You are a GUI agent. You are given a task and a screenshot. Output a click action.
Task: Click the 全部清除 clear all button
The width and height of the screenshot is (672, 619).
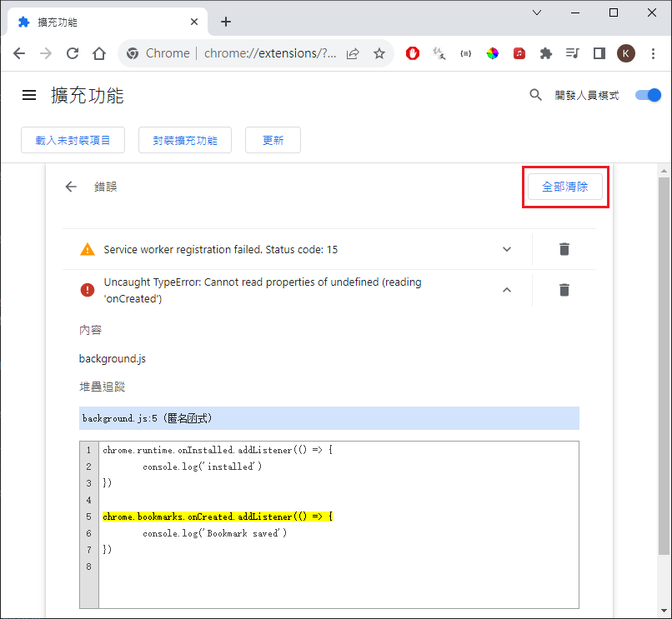point(565,187)
